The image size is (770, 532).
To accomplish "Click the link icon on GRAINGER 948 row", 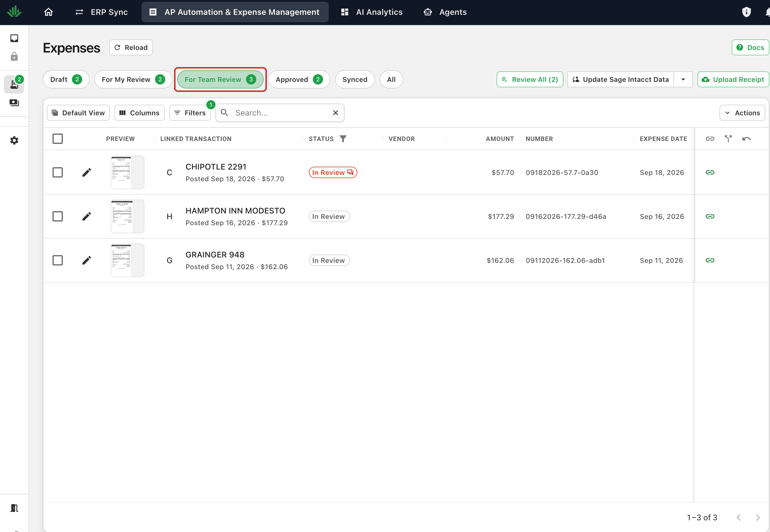I will coord(710,260).
